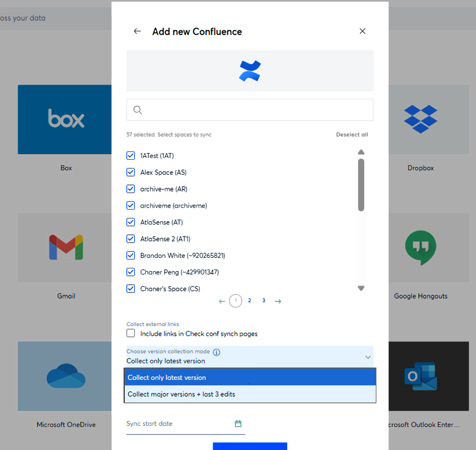Select Collect major versions + last 3 edits
This screenshot has height=450, width=476.
(x=250, y=394)
